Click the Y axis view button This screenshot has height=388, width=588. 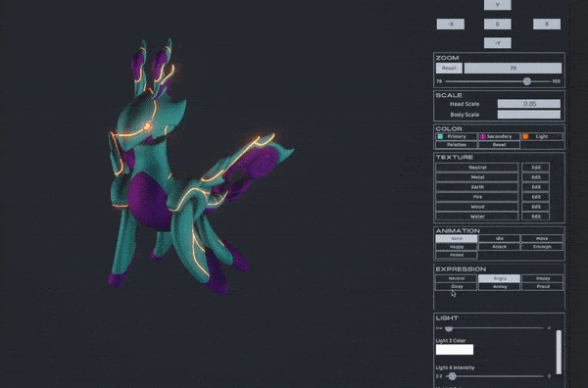498,5
